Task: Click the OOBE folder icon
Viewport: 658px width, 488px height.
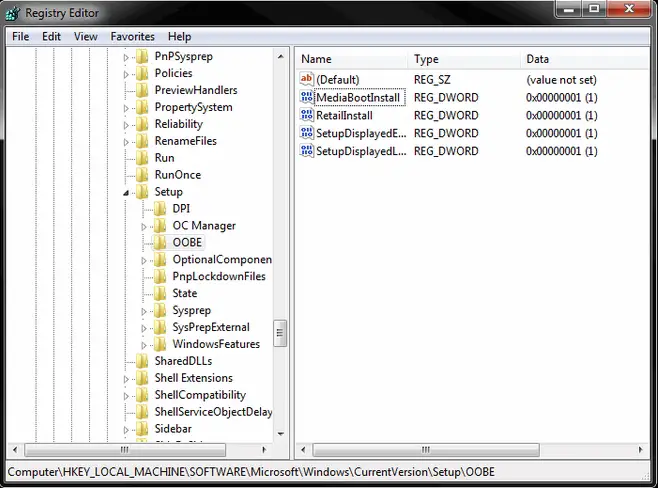Action: point(160,243)
